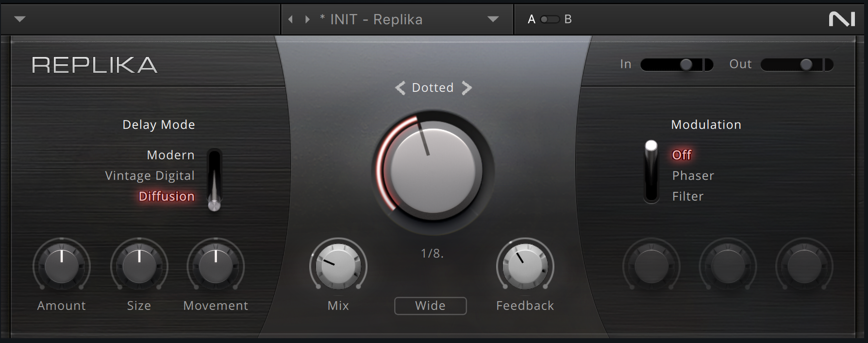Set Modulation to Phaser

point(693,176)
